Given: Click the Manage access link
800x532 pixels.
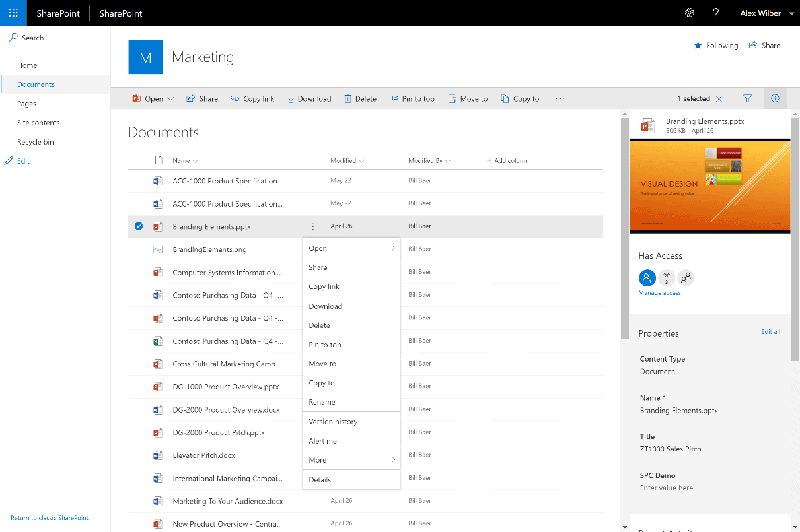Looking at the screenshot, I should point(659,292).
